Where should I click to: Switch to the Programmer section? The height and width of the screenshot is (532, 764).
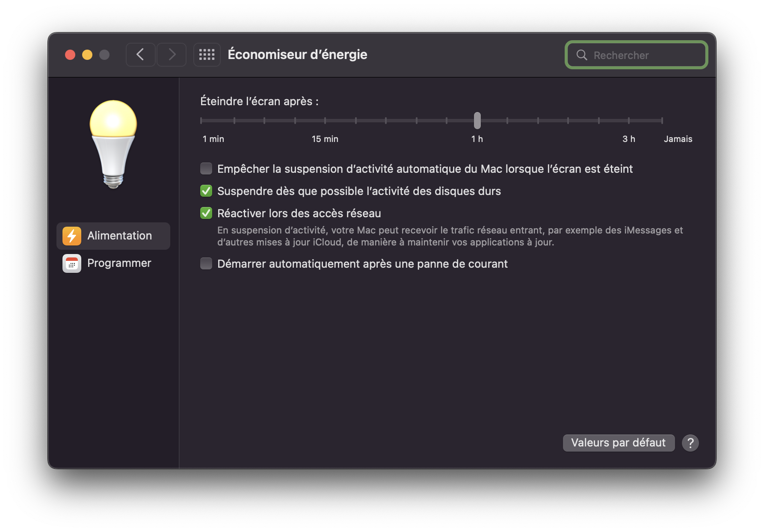[x=119, y=263]
